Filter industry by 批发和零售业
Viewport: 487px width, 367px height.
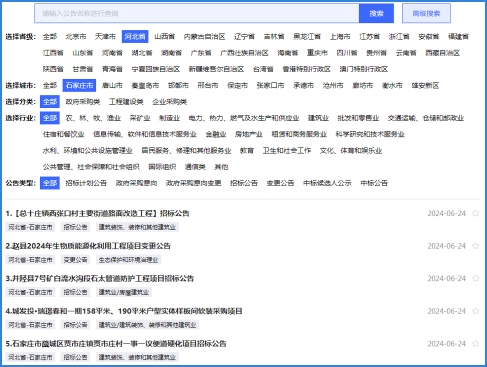358,118
